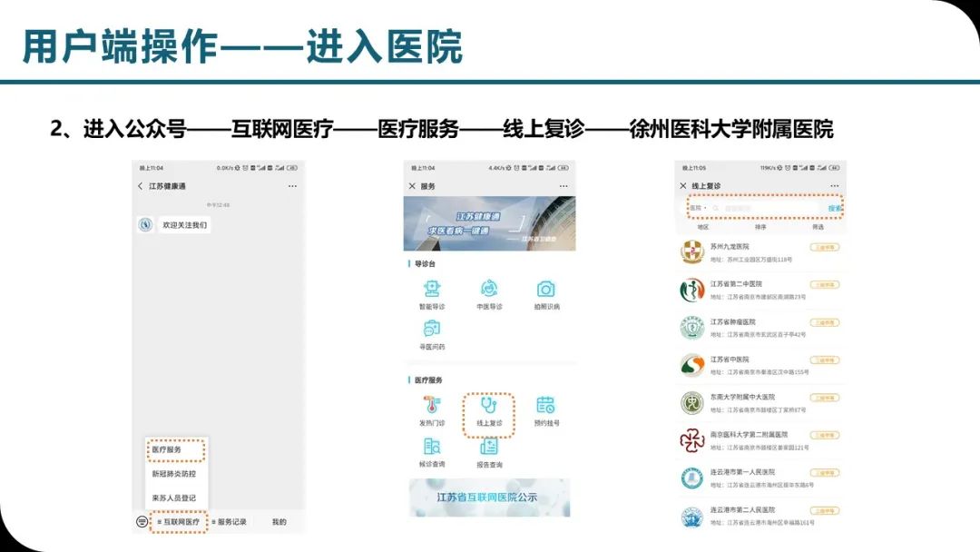
Task: Click the 搜索 search button
Action: pyautogui.click(x=834, y=208)
